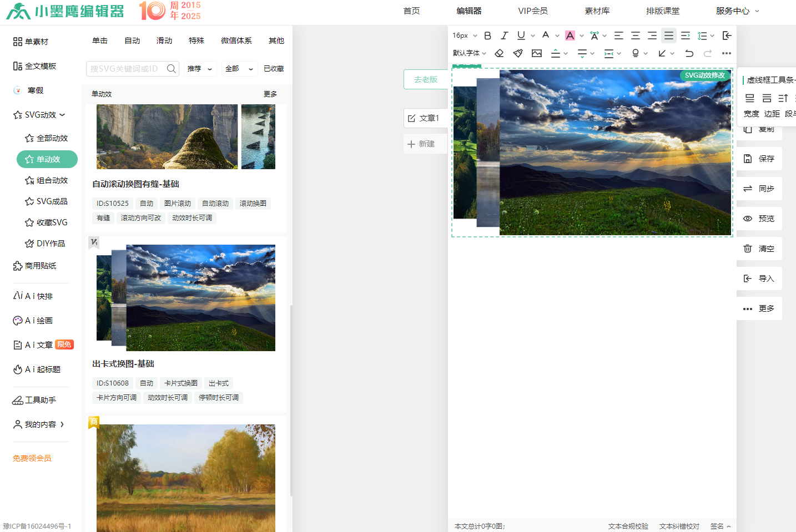Select the 出卡式换图-基础 template thumbnail
796x532 pixels.
click(186, 298)
